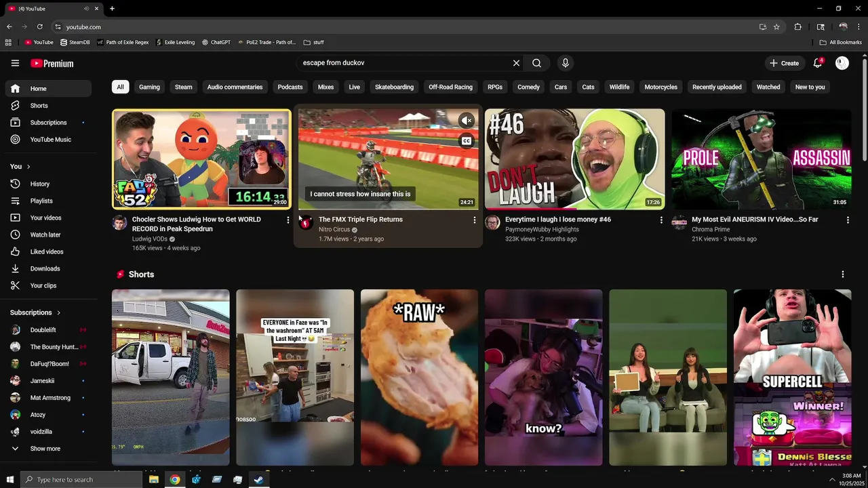Open the SteamDB bookmark
868x488 pixels.
point(75,42)
